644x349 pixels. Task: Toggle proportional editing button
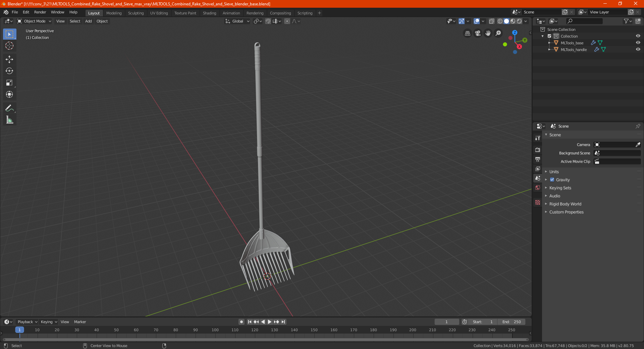pyautogui.click(x=287, y=21)
